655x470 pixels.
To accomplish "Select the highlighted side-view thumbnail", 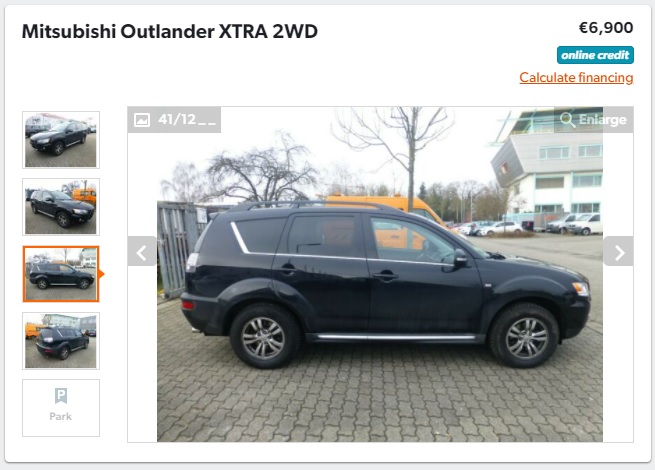I will (61, 274).
